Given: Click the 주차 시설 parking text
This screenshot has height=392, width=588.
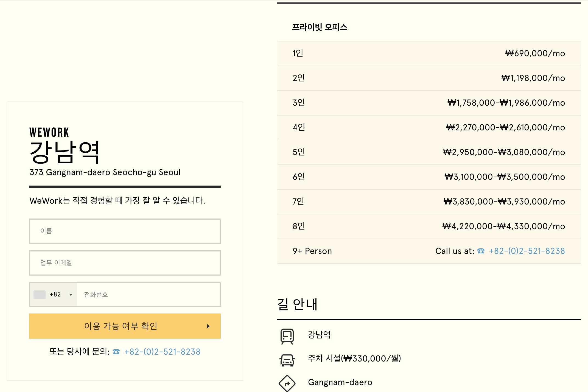Looking at the screenshot, I should (354, 358).
